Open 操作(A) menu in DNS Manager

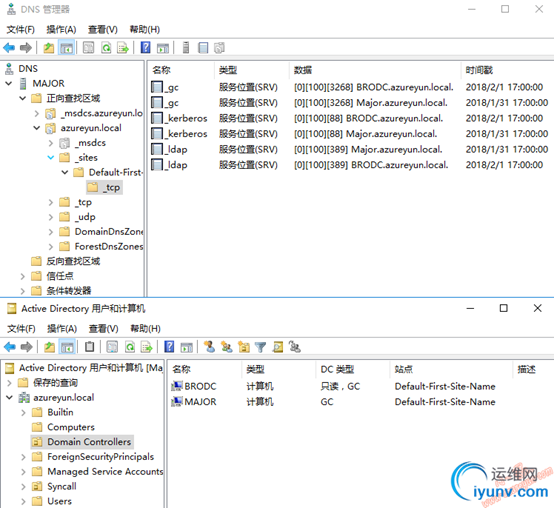(x=61, y=29)
